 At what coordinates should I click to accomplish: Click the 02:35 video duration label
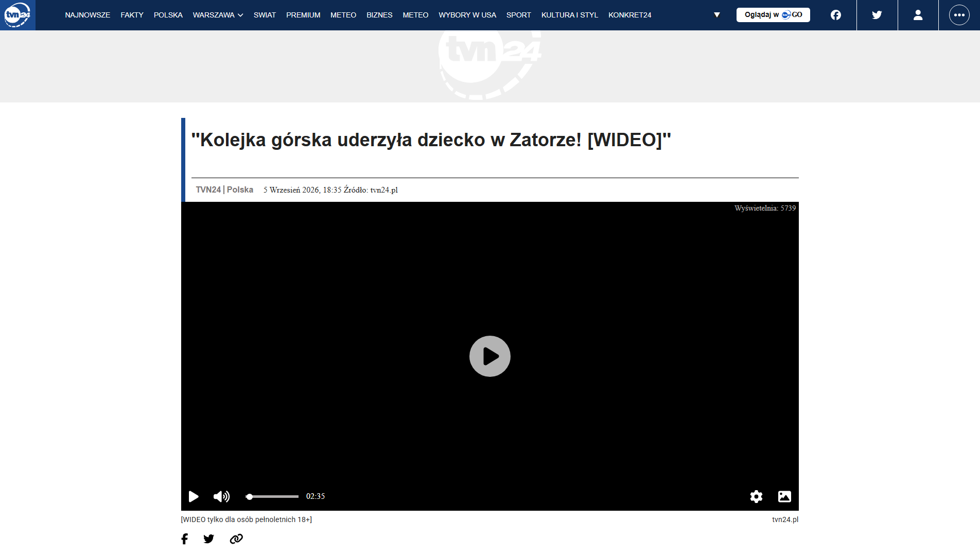(x=316, y=496)
